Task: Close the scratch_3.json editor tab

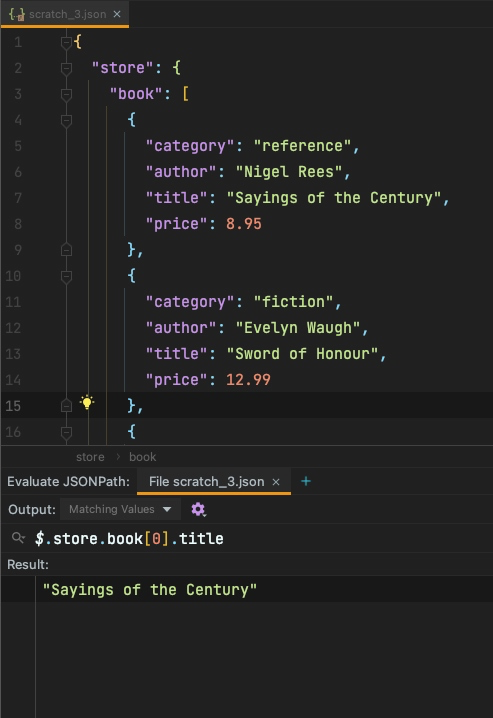Action: click(x=117, y=14)
